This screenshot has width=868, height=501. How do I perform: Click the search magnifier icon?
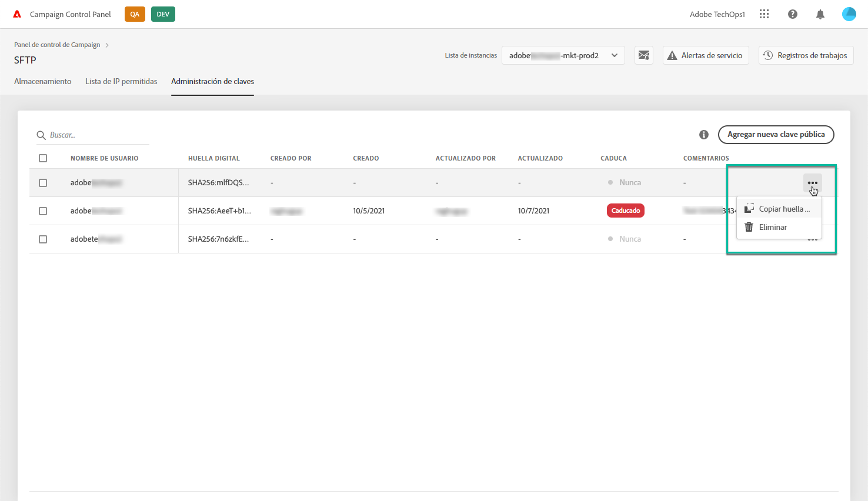[x=41, y=135]
